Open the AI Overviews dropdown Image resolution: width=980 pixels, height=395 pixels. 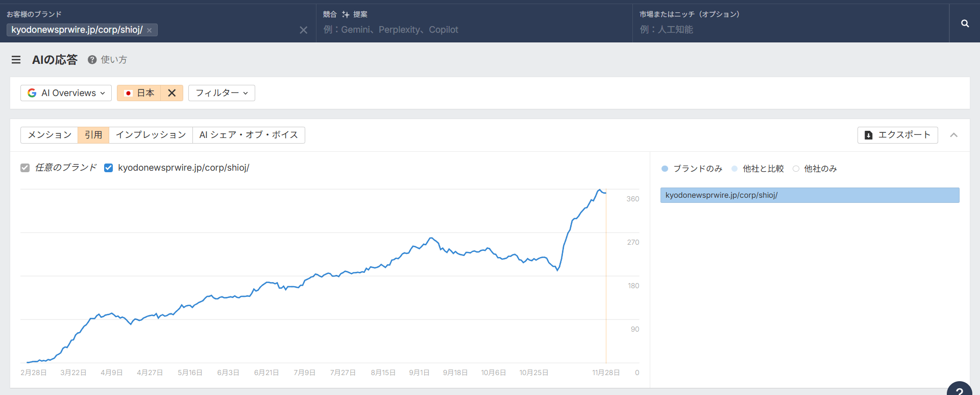(x=66, y=93)
